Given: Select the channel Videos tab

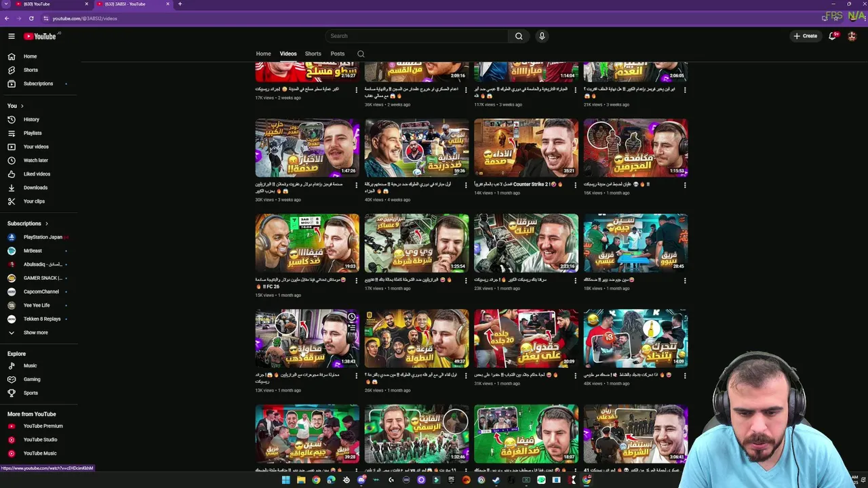Looking at the screenshot, I should [x=288, y=54].
